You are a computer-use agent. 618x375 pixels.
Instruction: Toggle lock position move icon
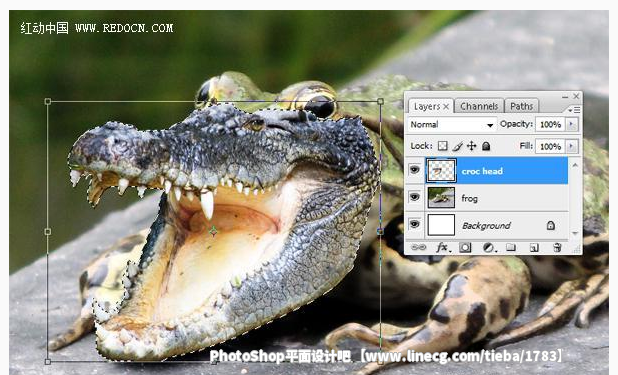click(x=471, y=146)
